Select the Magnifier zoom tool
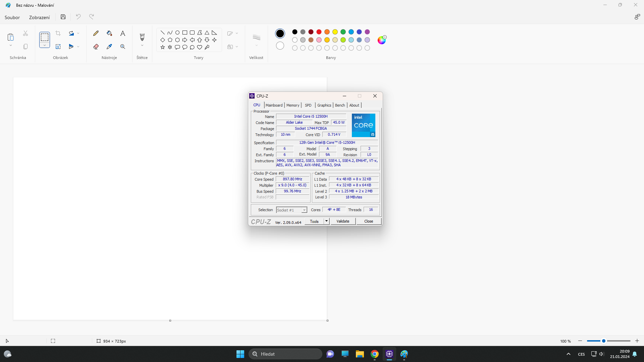The image size is (644, 362). (123, 47)
